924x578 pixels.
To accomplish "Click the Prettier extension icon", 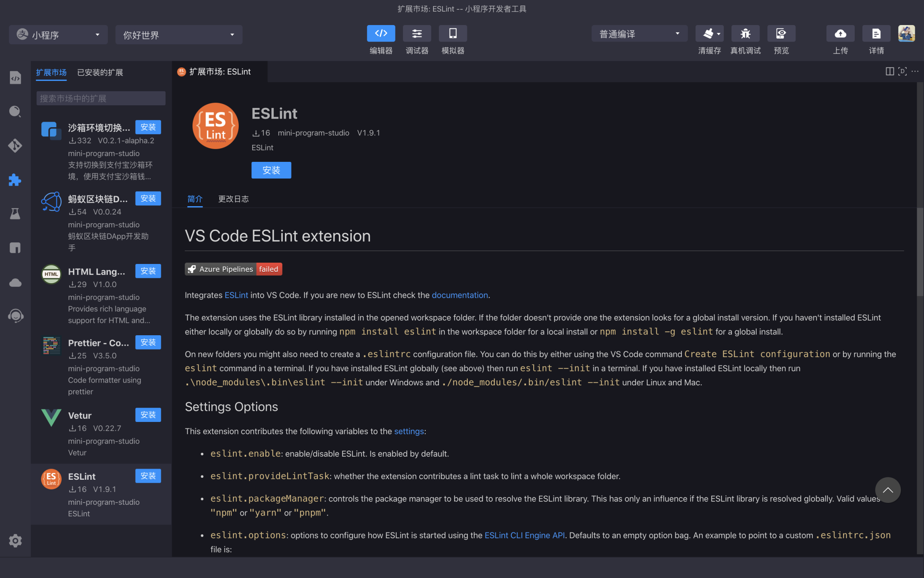I will (51, 346).
